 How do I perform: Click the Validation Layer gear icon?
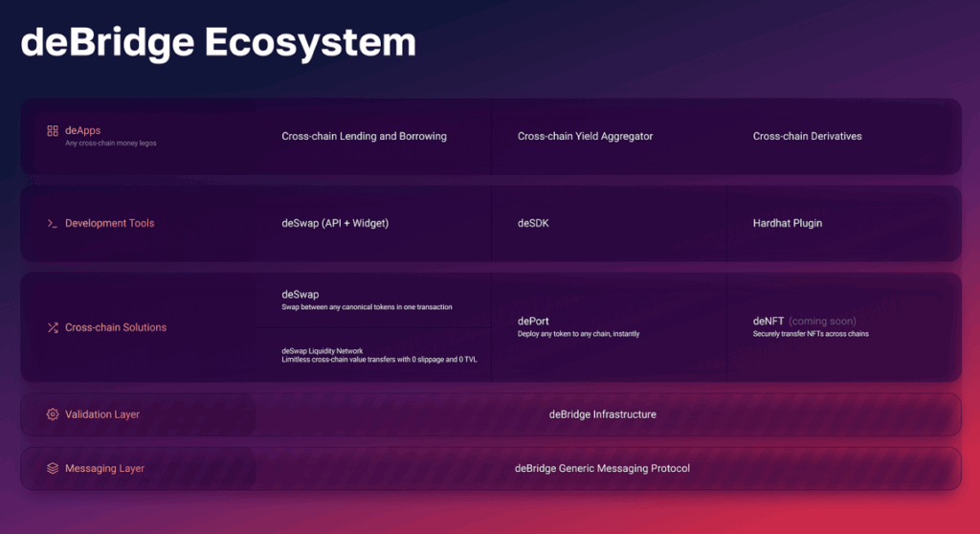pos(53,414)
